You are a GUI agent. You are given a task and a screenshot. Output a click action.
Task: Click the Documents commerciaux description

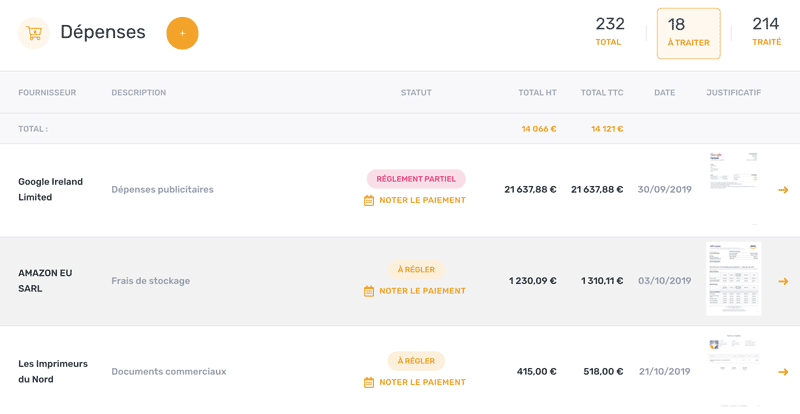(x=168, y=372)
